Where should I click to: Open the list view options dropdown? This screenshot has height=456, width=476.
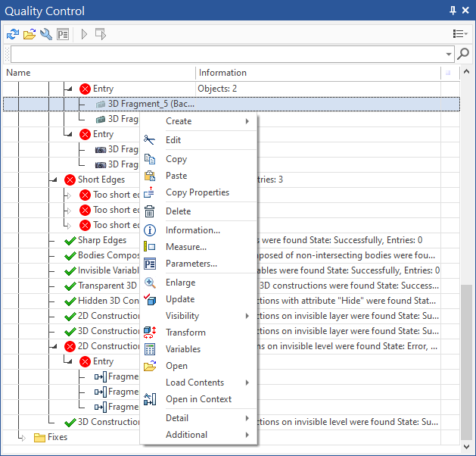[460, 34]
